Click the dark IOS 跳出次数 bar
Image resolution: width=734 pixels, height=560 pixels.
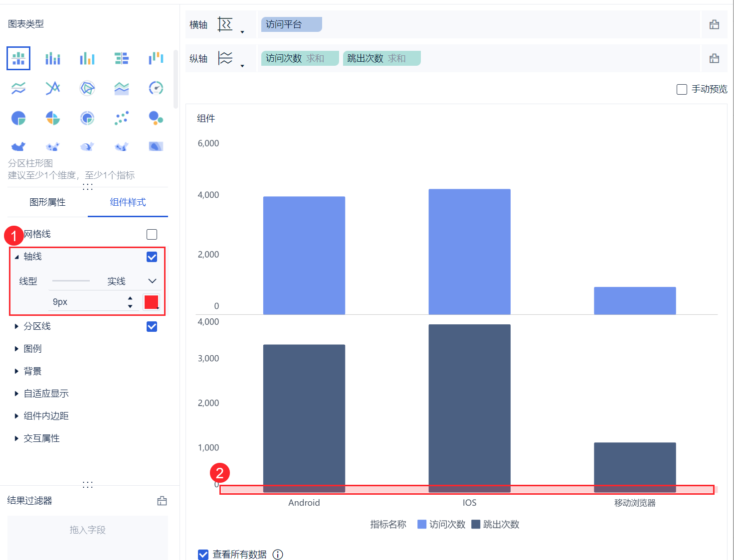point(470,409)
